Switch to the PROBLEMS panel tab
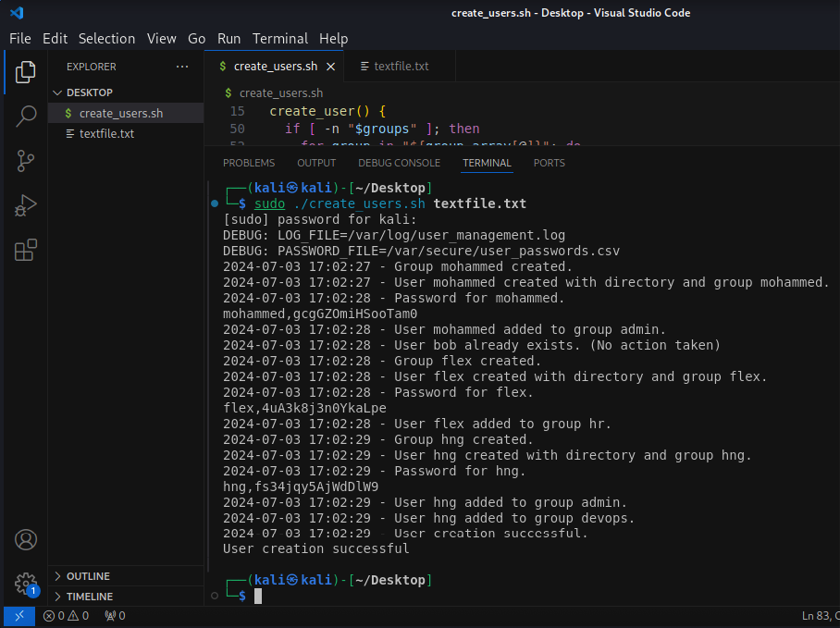 point(249,163)
